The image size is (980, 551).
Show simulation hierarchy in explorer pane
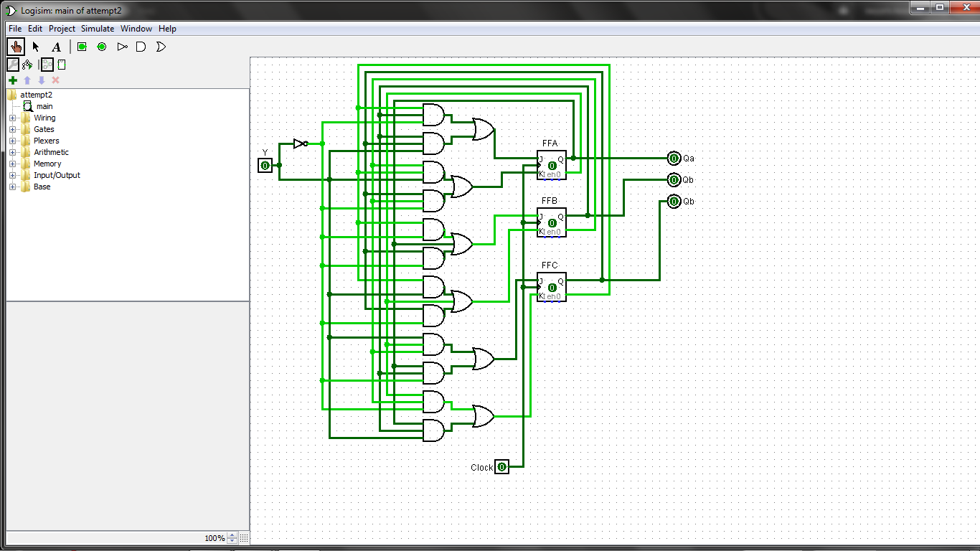point(27,65)
